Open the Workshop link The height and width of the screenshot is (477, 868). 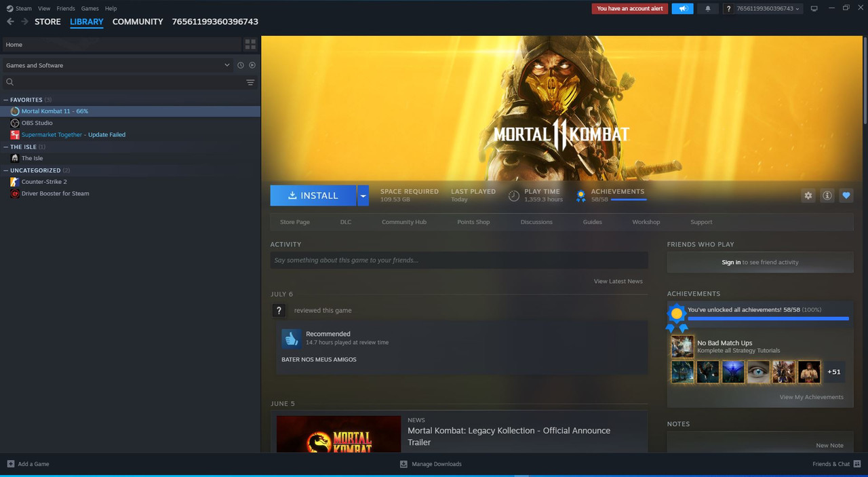(646, 222)
